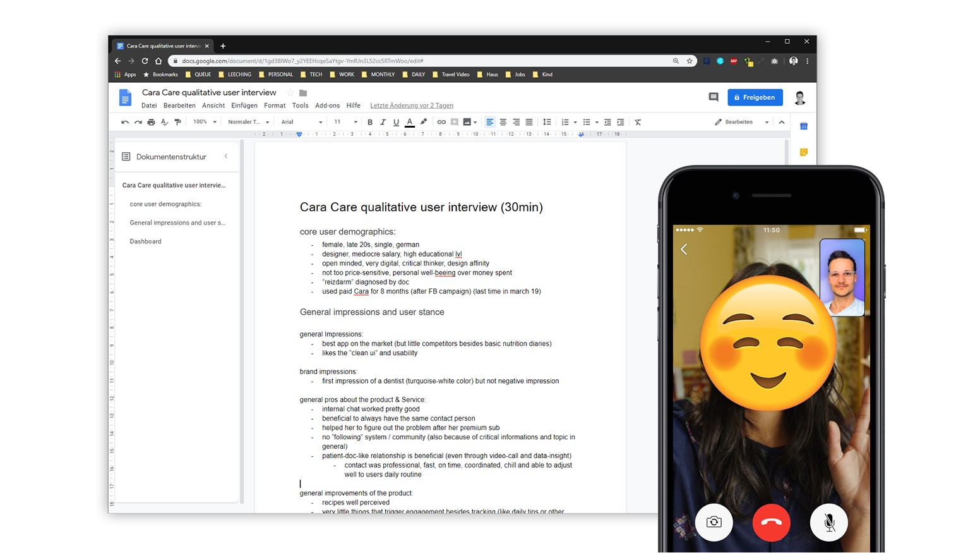
Task: Choose a text color with the A icon
Action: [x=410, y=122]
